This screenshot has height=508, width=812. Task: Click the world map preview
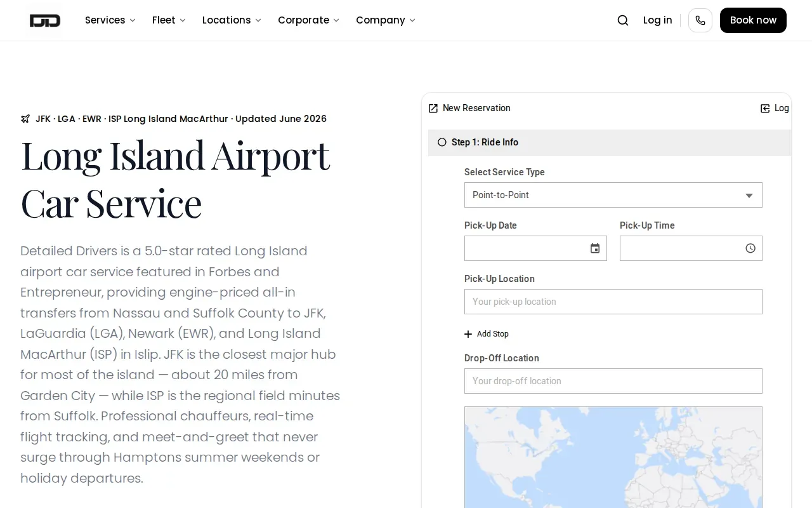point(613,457)
